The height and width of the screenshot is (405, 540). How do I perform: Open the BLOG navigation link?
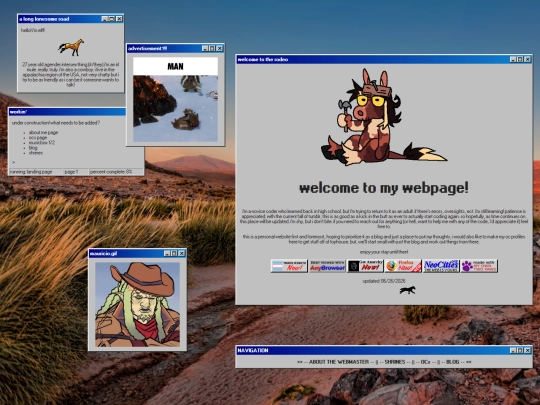(x=453, y=362)
